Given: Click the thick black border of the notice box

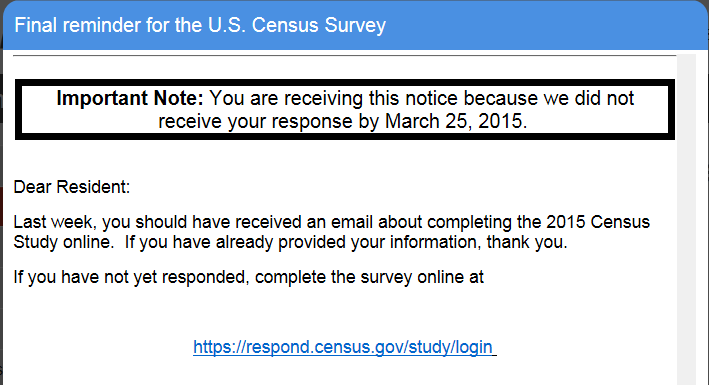Looking at the screenshot, I should [x=345, y=82].
